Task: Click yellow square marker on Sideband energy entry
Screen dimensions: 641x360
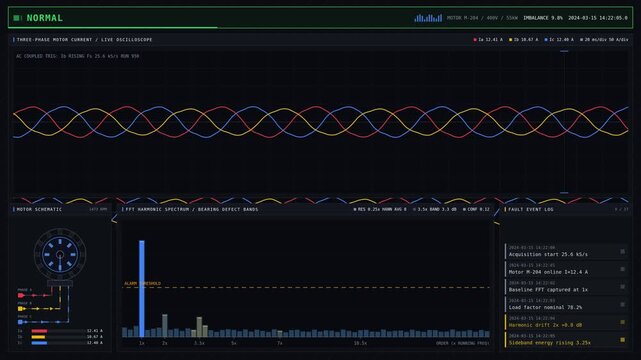Action: (623, 340)
